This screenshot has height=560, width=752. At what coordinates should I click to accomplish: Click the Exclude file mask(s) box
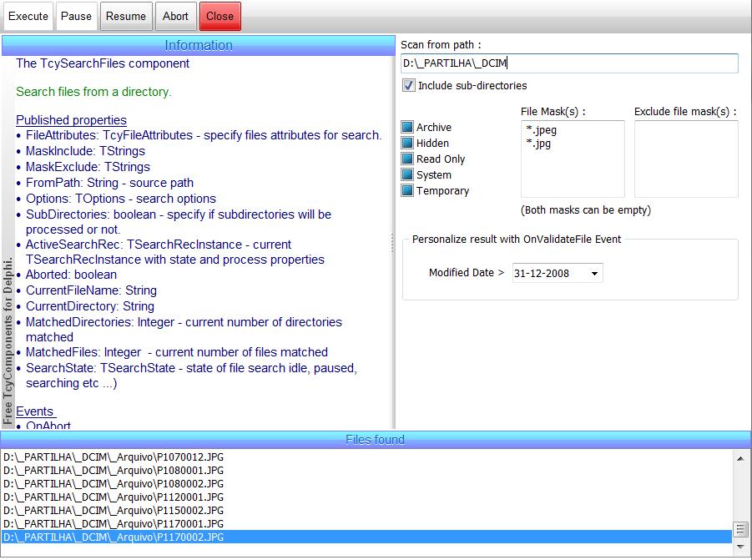point(685,159)
